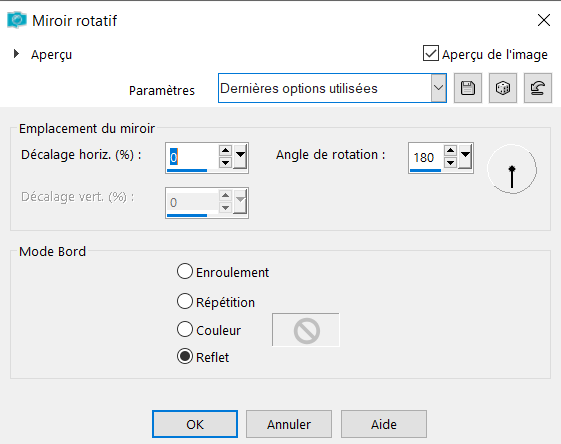Toggle the Aperçu de l'image checkbox
The height and width of the screenshot is (444, 561).
click(x=430, y=54)
